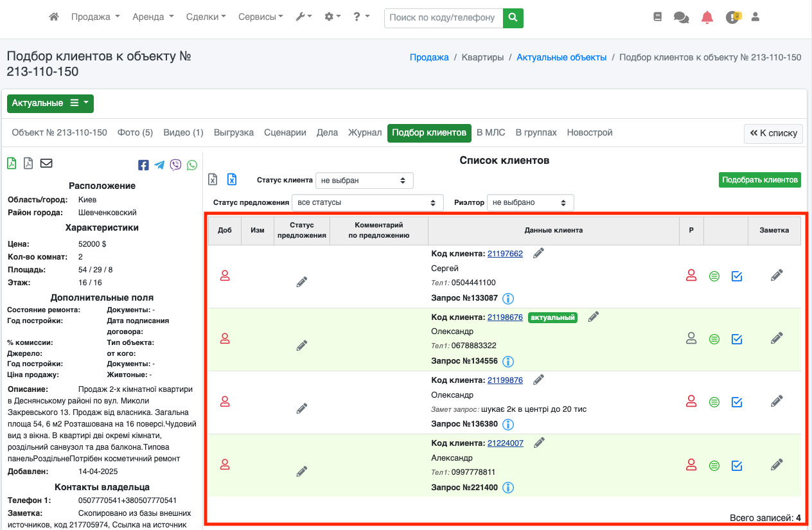The width and height of the screenshot is (812, 530).
Task: Open the client code 21199876 link
Action: [505, 380]
